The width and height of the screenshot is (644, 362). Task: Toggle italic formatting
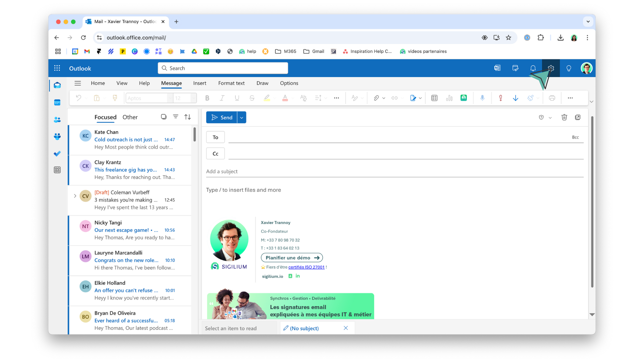click(222, 98)
